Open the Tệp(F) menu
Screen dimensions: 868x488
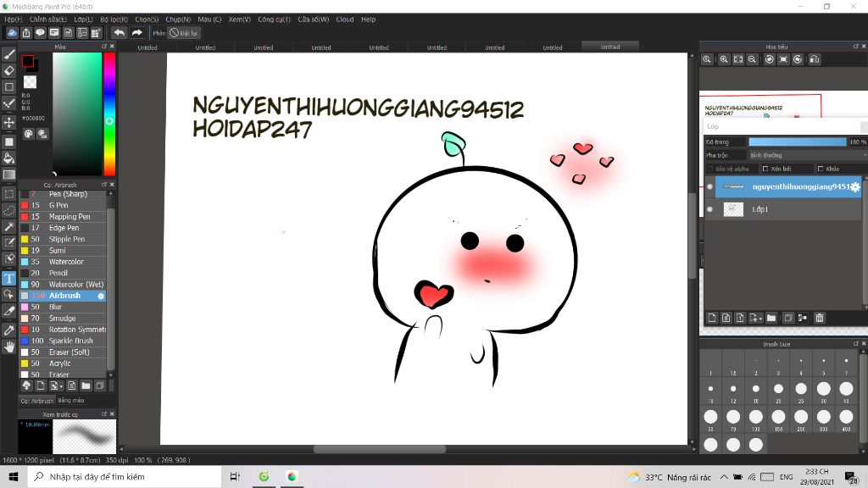[x=14, y=19]
